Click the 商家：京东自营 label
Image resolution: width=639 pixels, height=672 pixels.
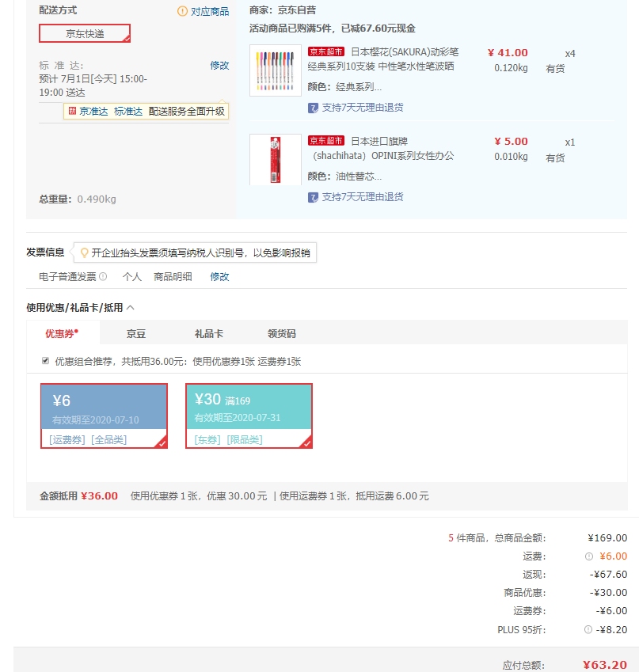pos(283,10)
